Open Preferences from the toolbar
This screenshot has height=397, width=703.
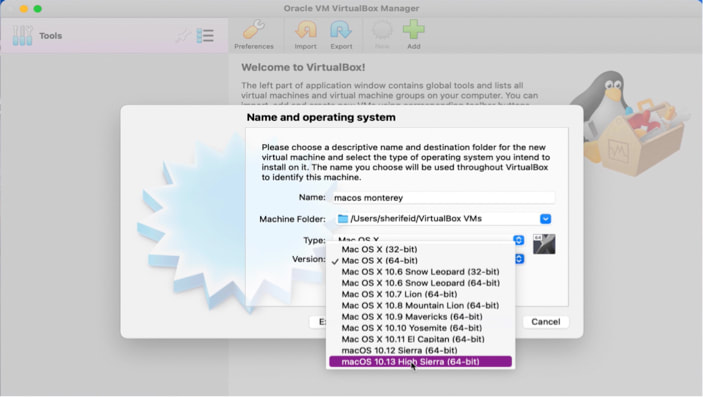pyautogui.click(x=254, y=35)
